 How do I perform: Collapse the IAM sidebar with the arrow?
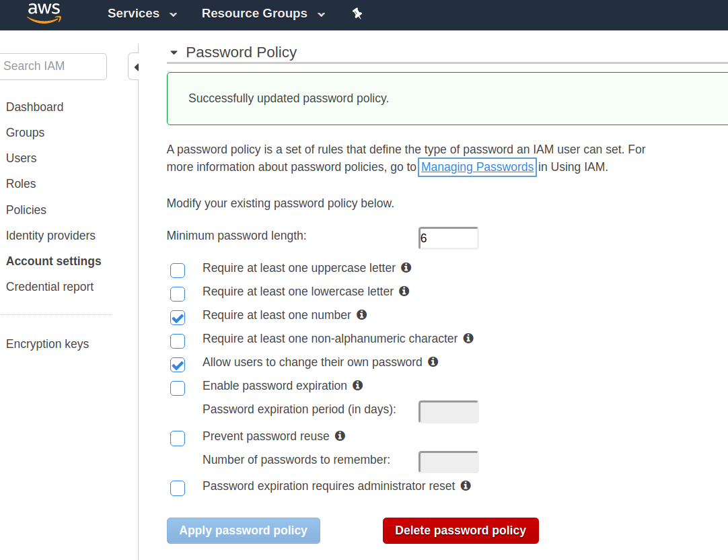[136, 67]
